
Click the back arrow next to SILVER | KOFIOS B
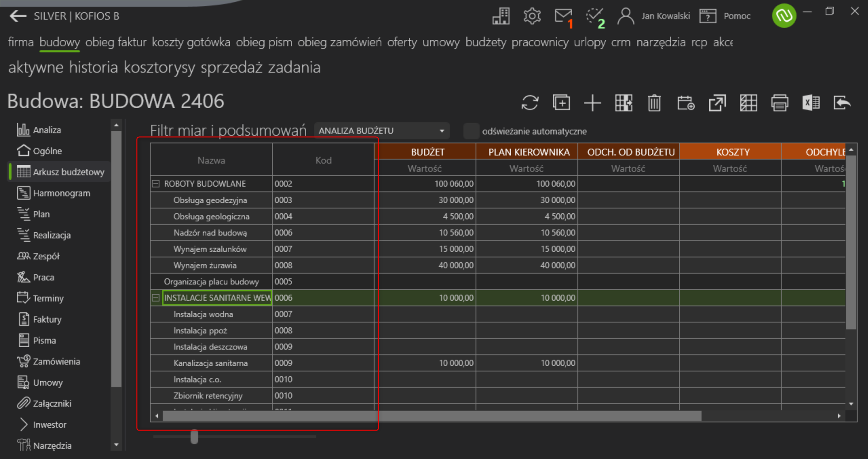click(18, 16)
